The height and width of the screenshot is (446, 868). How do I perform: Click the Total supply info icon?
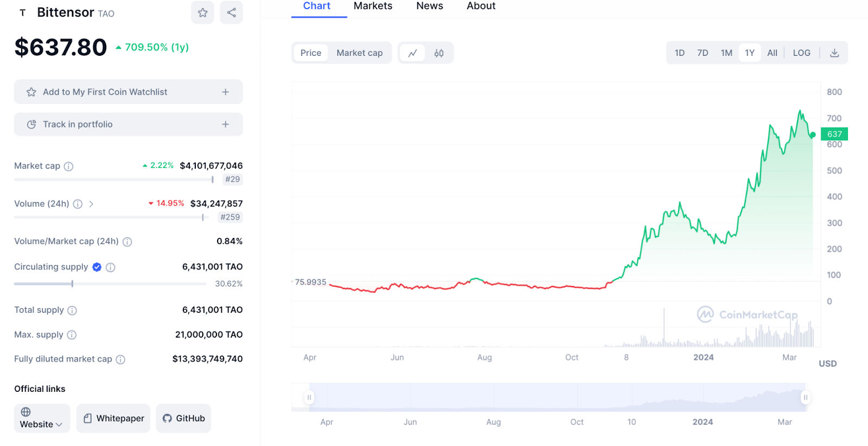click(72, 311)
